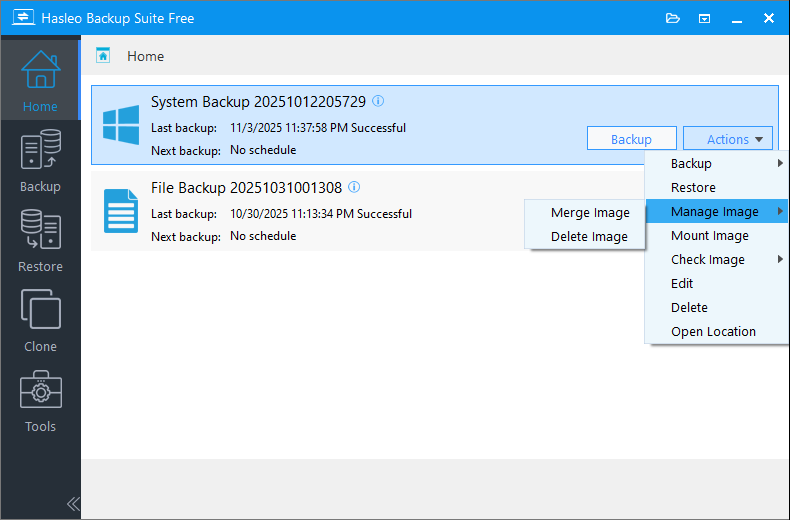The image size is (790, 520).
Task: Choose Restore from the Actions menu
Action: click(716, 187)
